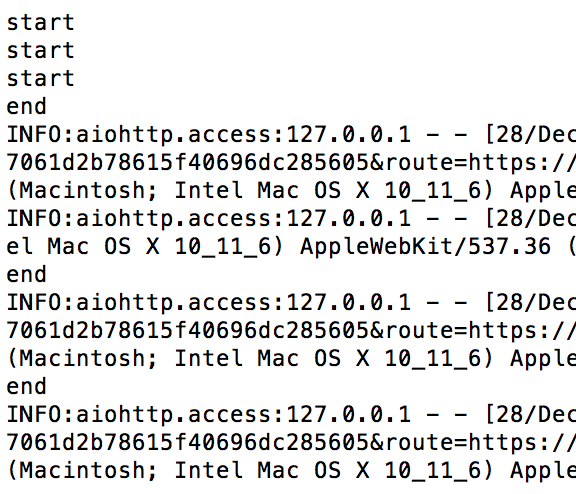This screenshot has height=494, width=576.
Task: Click the second "start" output line
Action: tap(41, 51)
